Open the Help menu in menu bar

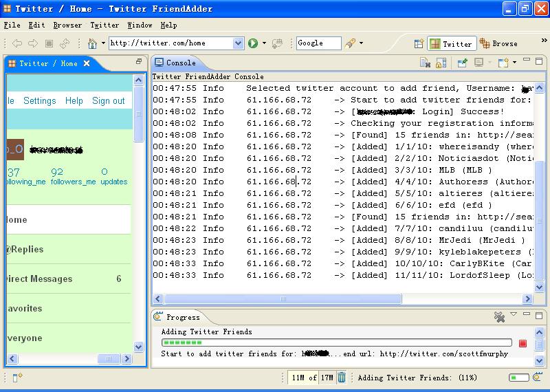point(168,25)
